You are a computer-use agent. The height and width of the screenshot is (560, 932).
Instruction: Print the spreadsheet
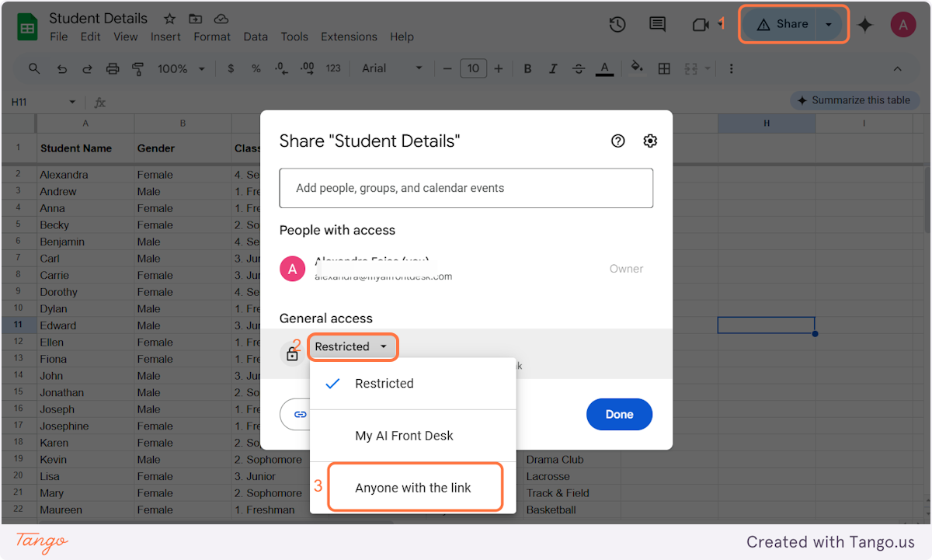coord(113,68)
